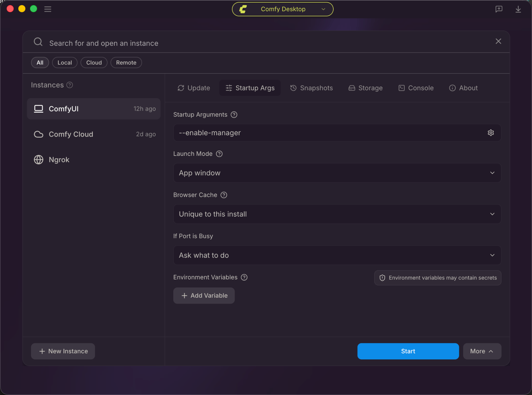Show Startup Arguments help tooltip
The image size is (532, 395).
[234, 115]
